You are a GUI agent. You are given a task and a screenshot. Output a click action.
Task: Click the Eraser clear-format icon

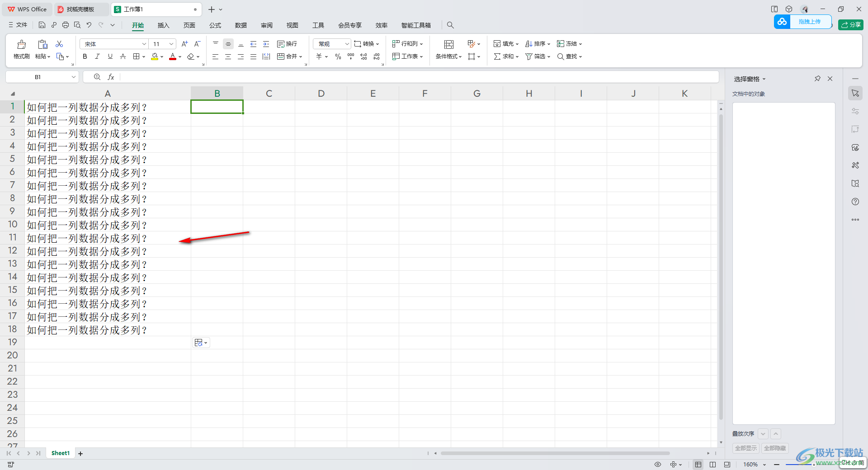click(191, 56)
